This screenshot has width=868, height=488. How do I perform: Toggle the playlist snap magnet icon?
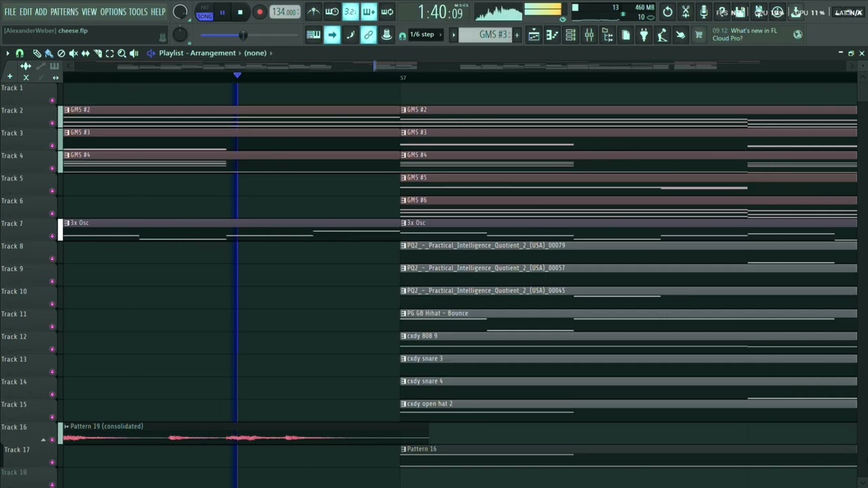20,53
